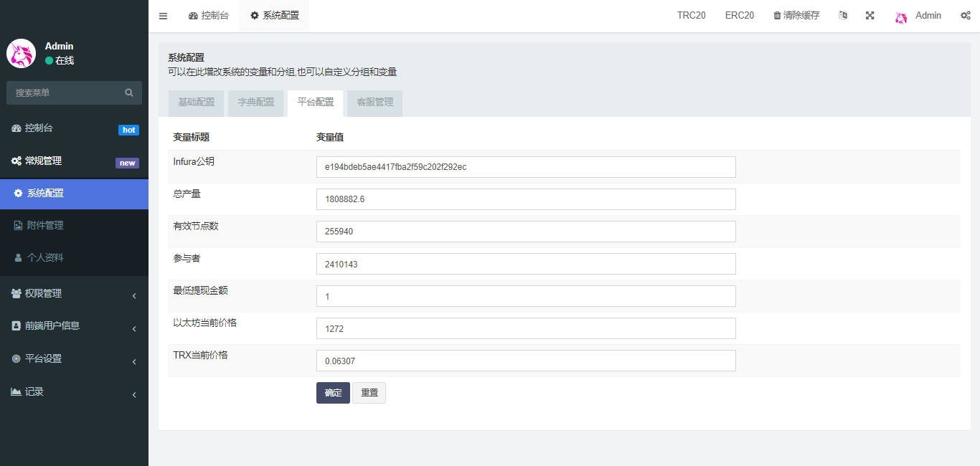Click the Infura公钥 input field

(525, 167)
